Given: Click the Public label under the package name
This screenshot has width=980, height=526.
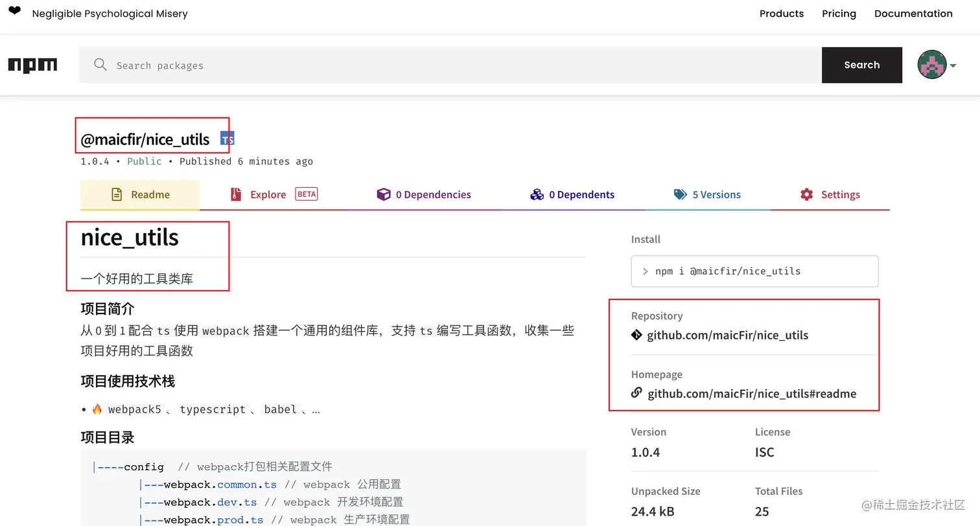Looking at the screenshot, I should coord(145,161).
